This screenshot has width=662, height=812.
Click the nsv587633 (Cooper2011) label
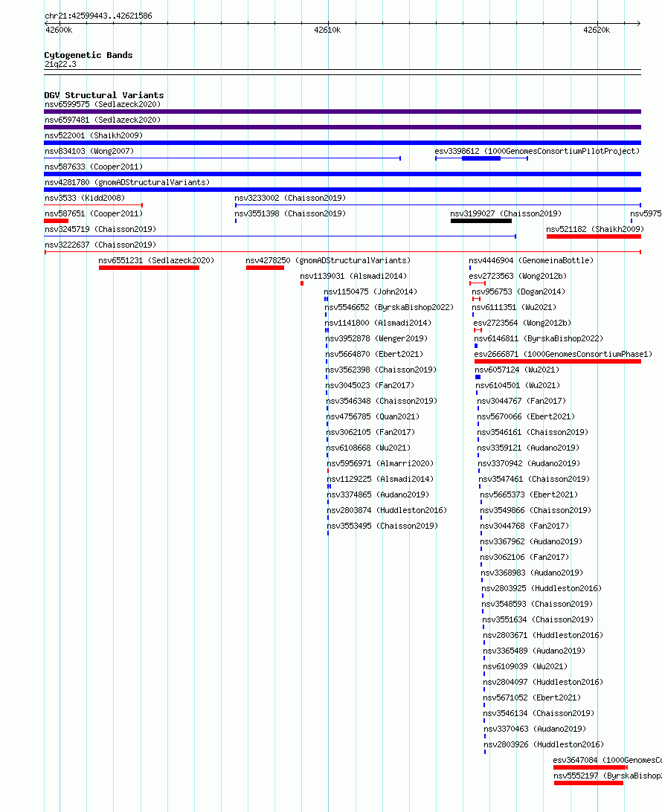click(94, 167)
